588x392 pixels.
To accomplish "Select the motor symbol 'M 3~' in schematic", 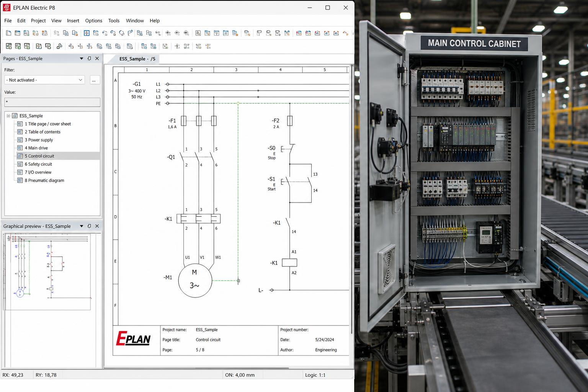I will click(x=195, y=281).
